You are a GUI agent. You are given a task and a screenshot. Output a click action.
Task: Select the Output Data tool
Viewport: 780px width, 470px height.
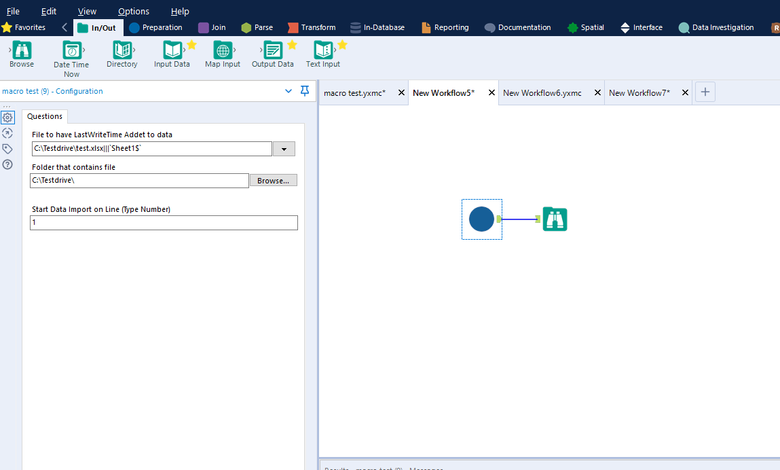tap(272, 50)
